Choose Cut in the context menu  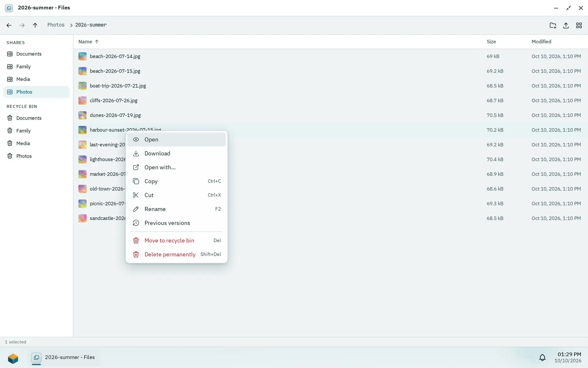[x=176, y=195]
